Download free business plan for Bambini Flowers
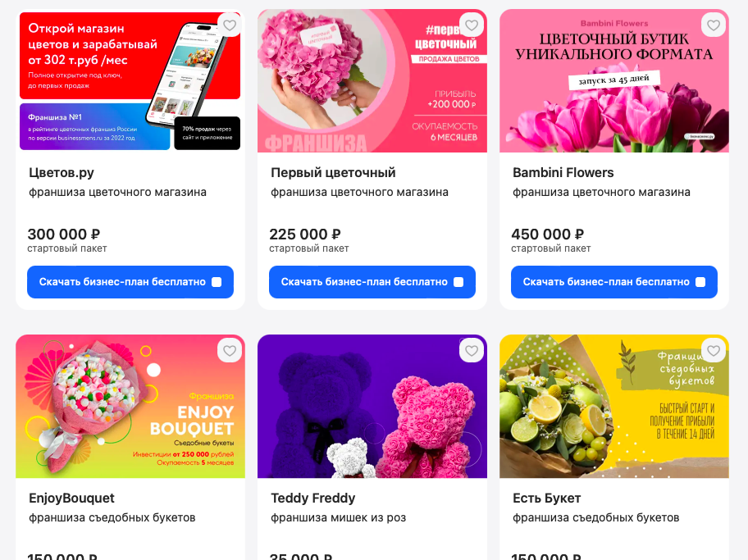Screen dimensions: 748x560 coord(614,282)
